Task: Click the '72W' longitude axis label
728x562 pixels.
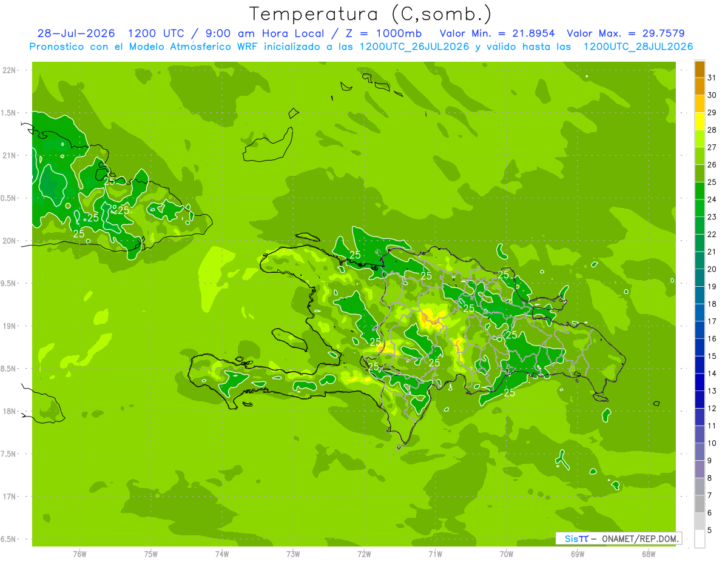Action: pyautogui.click(x=364, y=554)
